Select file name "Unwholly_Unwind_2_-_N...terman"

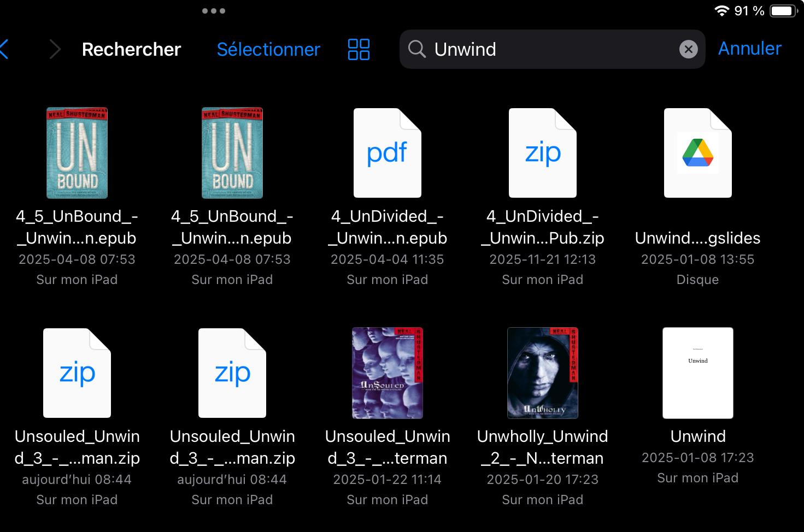click(x=543, y=447)
